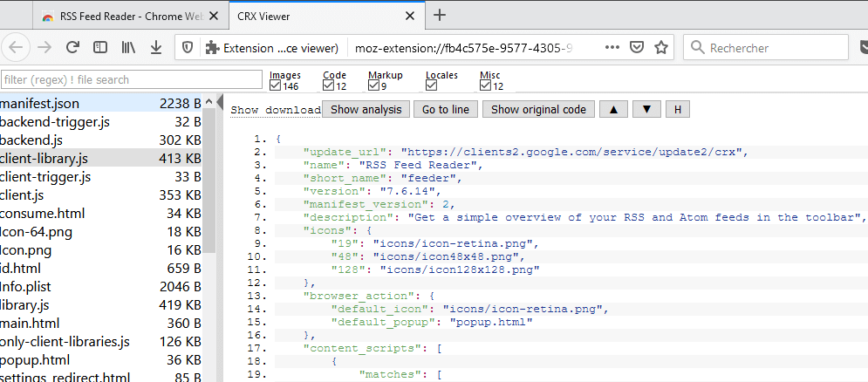868x382 pixels.
Task: Click the search magnifier icon
Action: pos(698,48)
